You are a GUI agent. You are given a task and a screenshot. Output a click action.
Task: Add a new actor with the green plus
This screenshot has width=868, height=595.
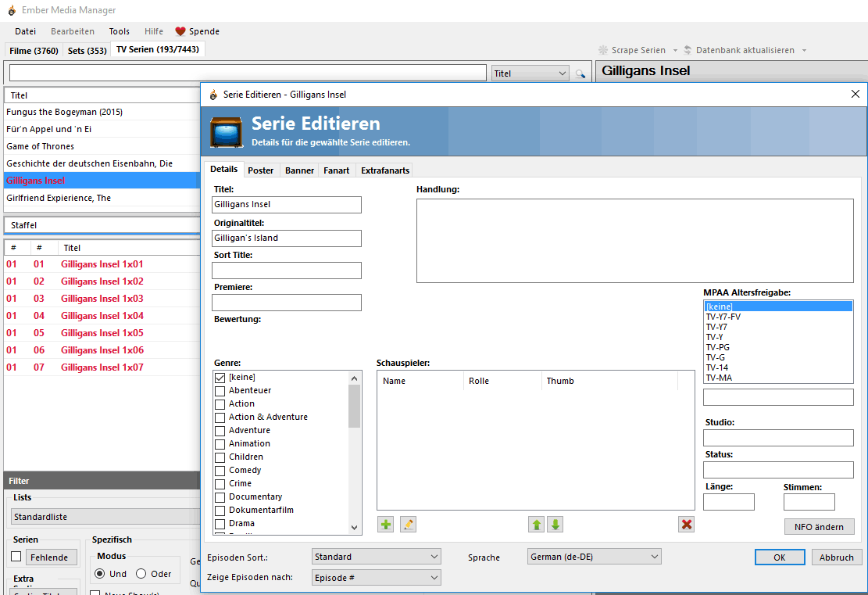coord(386,524)
